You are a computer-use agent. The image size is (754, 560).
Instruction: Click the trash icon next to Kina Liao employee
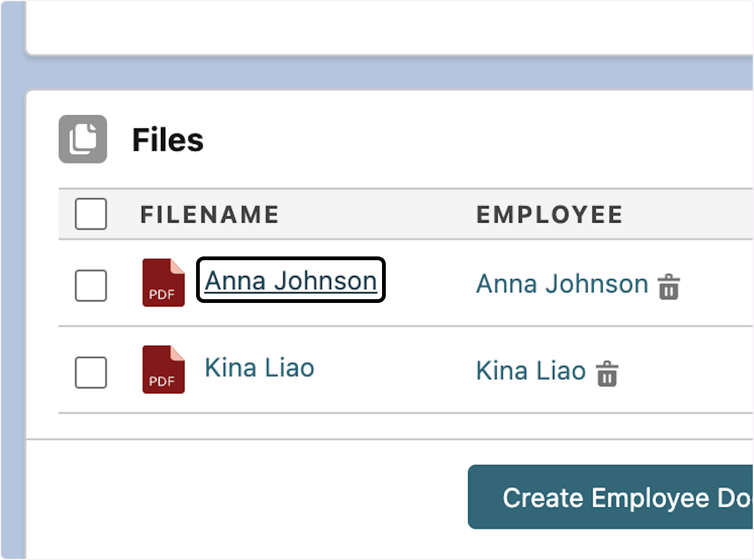pyautogui.click(x=607, y=374)
